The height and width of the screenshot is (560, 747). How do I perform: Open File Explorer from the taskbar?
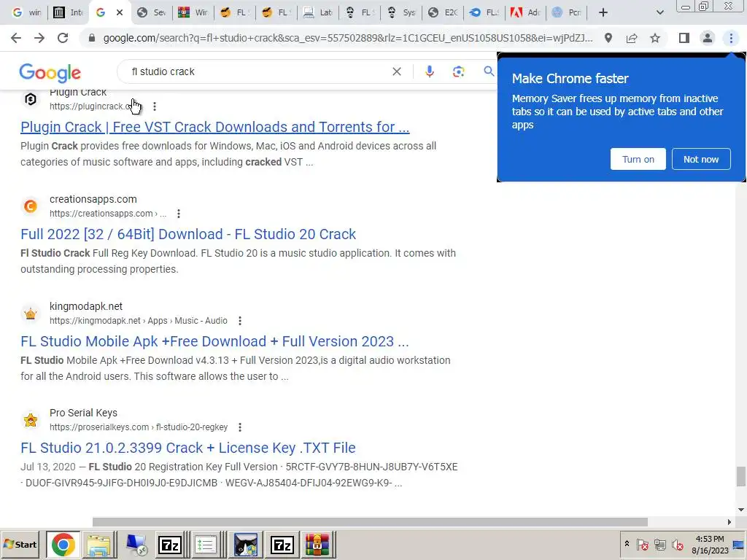click(x=98, y=544)
